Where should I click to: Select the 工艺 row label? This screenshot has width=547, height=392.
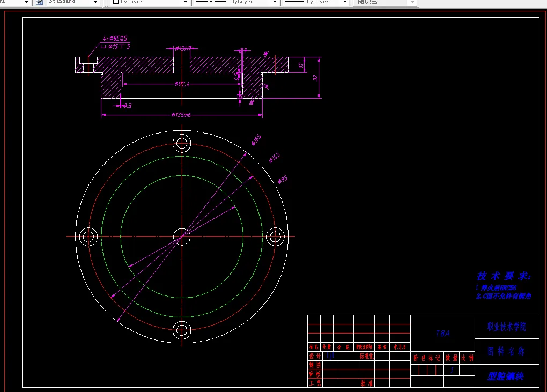click(x=315, y=383)
